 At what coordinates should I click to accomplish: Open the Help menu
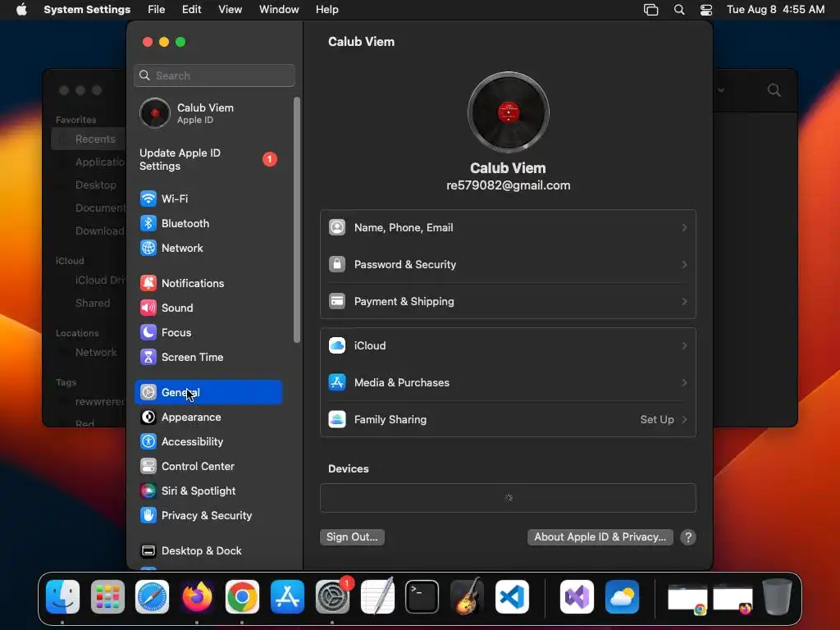click(x=326, y=10)
